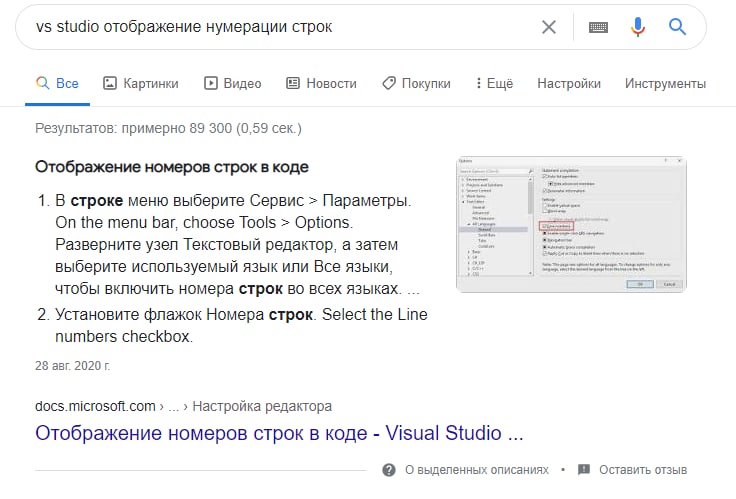Start voice search with the microphone icon
736x499 pixels.
[x=637, y=27]
